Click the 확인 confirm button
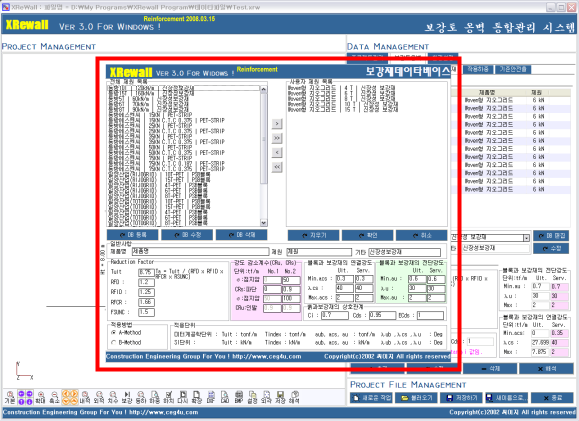Screen dimensions: 579x421 (367, 235)
